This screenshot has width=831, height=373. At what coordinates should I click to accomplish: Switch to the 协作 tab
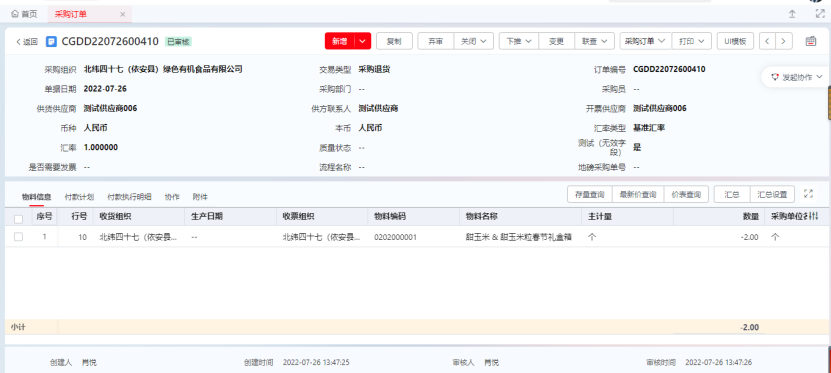(x=172, y=197)
